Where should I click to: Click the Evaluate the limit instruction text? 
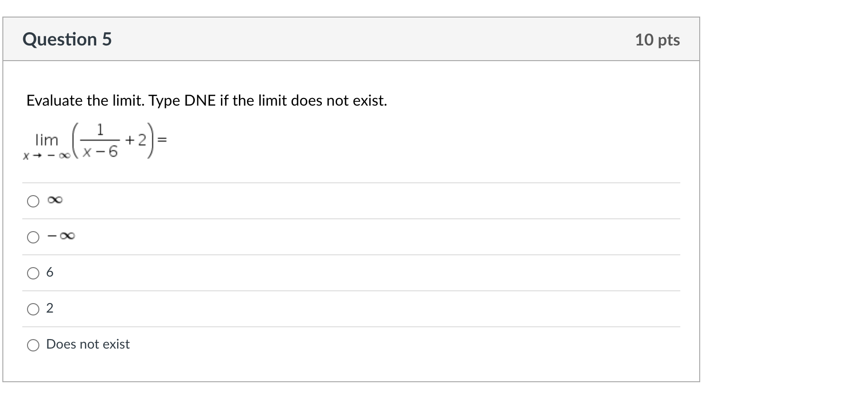coord(207,100)
